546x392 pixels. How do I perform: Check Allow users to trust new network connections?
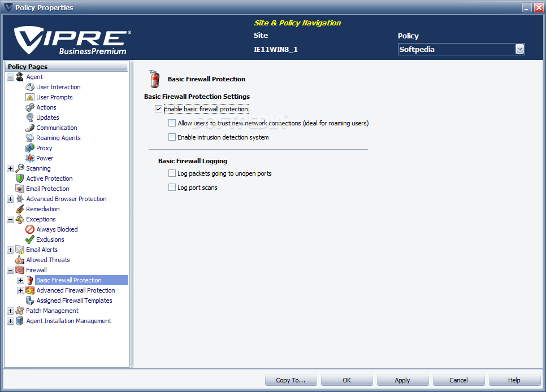pyautogui.click(x=172, y=123)
